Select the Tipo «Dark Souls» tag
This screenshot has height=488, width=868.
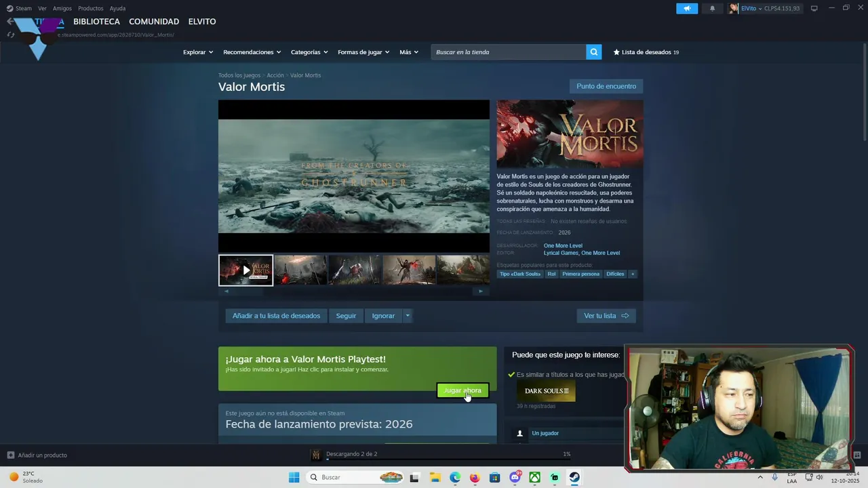click(x=520, y=274)
